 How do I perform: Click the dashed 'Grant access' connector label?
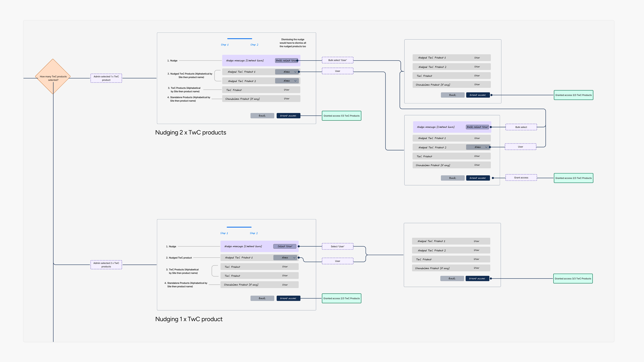click(521, 178)
